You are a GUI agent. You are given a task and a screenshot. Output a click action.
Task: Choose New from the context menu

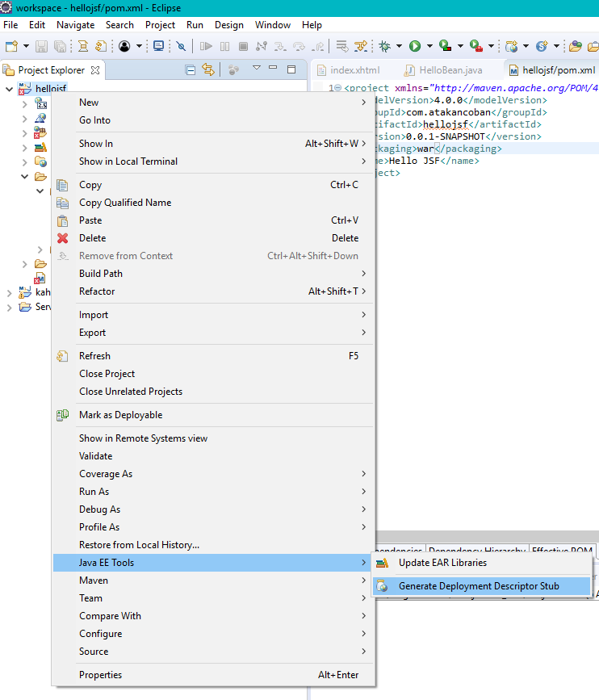(213, 103)
